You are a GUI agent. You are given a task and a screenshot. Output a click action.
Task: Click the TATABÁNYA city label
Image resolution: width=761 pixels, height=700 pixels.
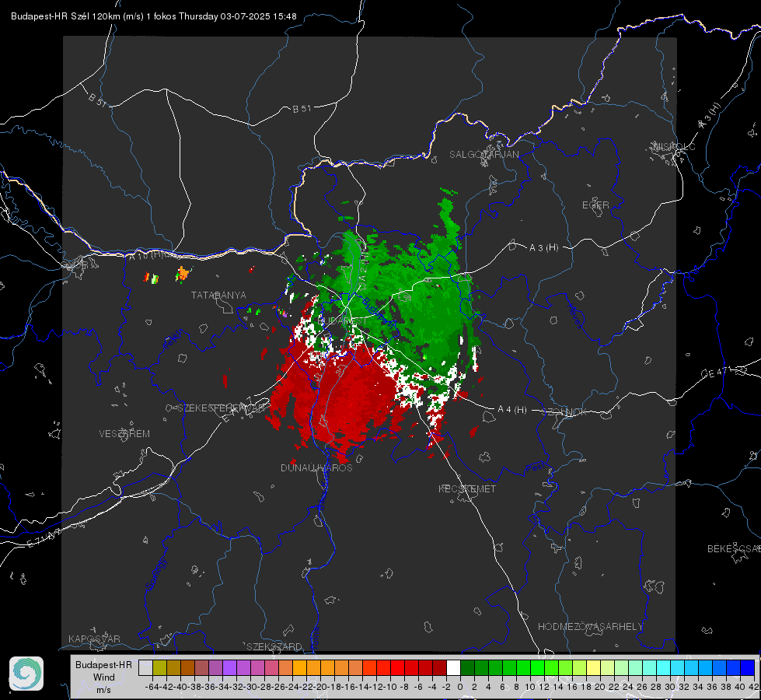click(218, 295)
